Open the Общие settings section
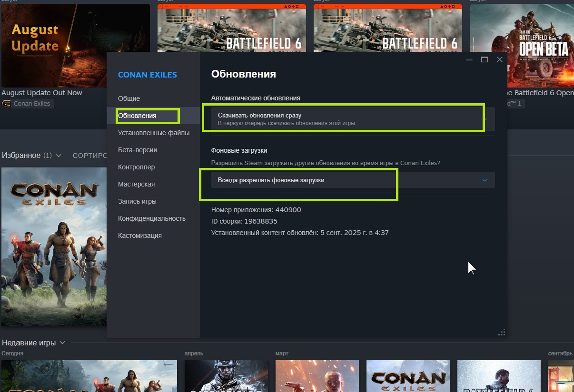This screenshot has height=392, width=574. 129,98
